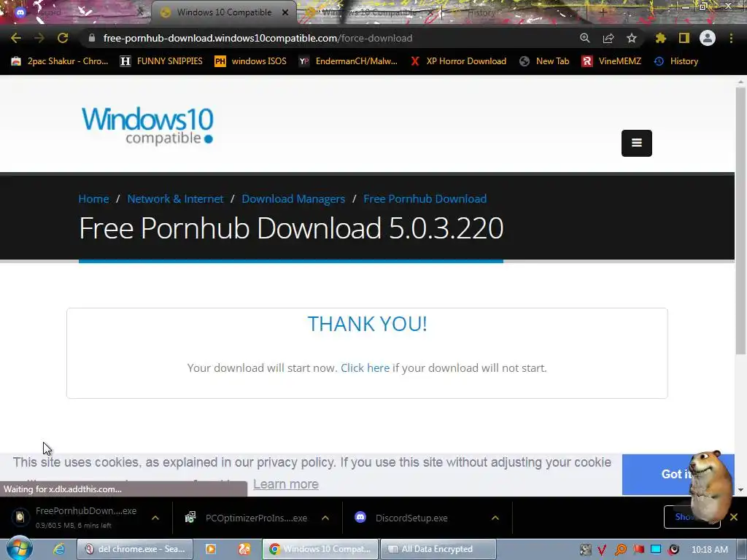Click the share page icon in address bar
Screen dimensions: 747x560
[608, 38]
